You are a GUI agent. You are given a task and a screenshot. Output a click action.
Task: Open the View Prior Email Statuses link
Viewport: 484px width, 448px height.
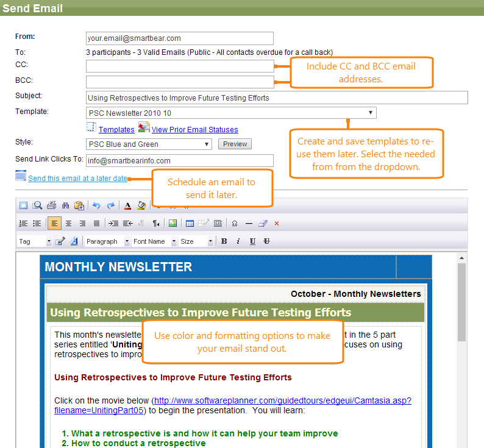(194, 129)
